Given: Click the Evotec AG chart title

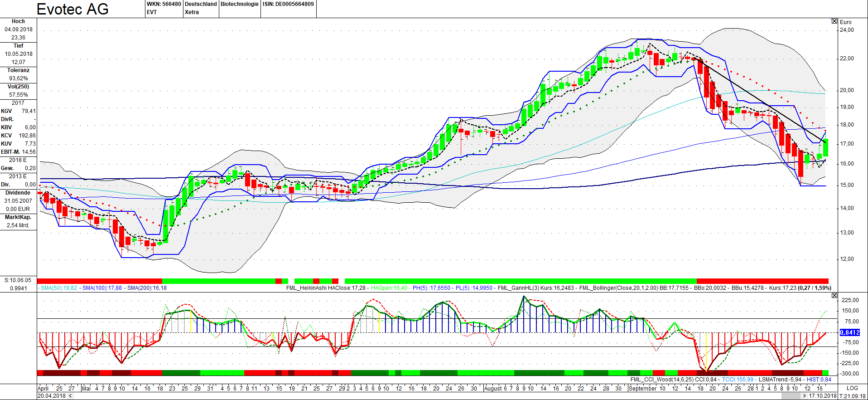Looking at the screenshot, I should click(72, 9).
